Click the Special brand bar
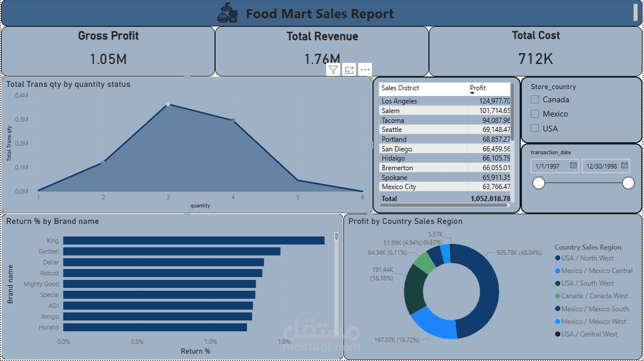This screenshot has height=361, width=644. [x=159, y=295]
